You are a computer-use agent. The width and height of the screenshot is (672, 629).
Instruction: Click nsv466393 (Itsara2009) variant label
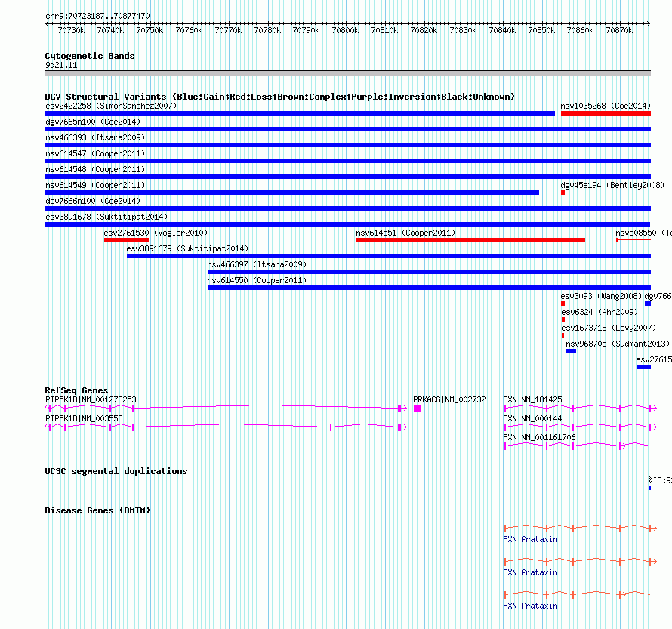(95, 137)
